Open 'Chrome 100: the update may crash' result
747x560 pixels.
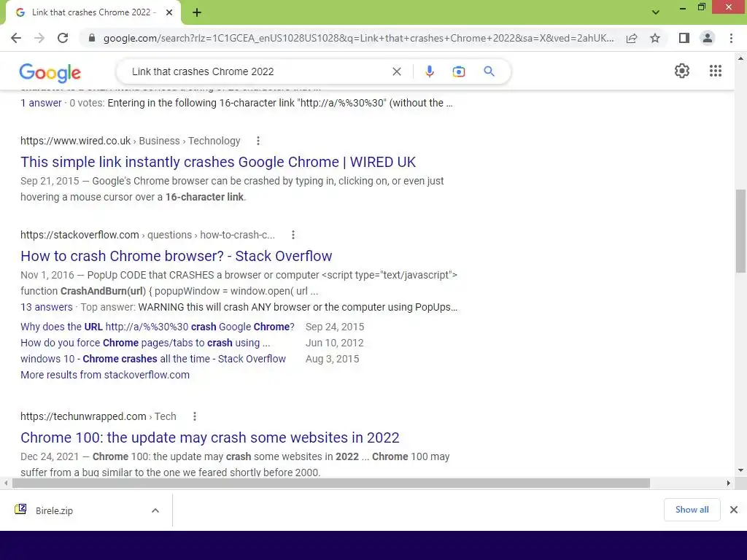pyautogui.click(x=209, y=437)
